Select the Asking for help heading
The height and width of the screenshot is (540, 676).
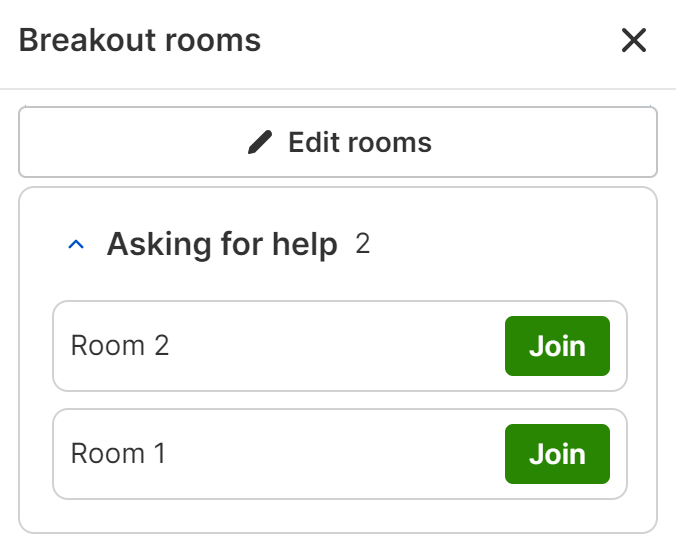(222, 244)
